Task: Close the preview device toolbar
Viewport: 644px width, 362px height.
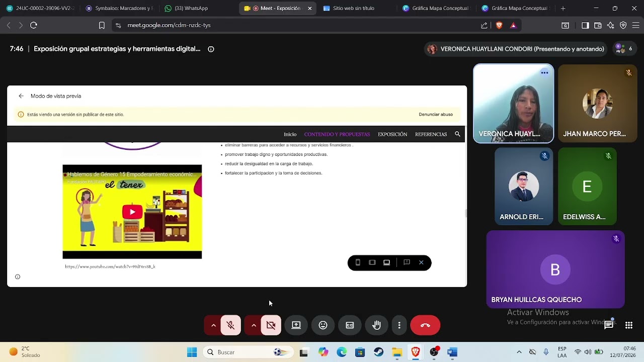Action: [421, 262]
